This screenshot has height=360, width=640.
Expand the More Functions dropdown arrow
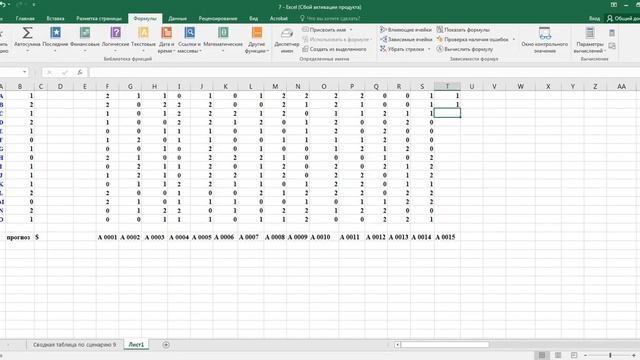pos(268,51)
